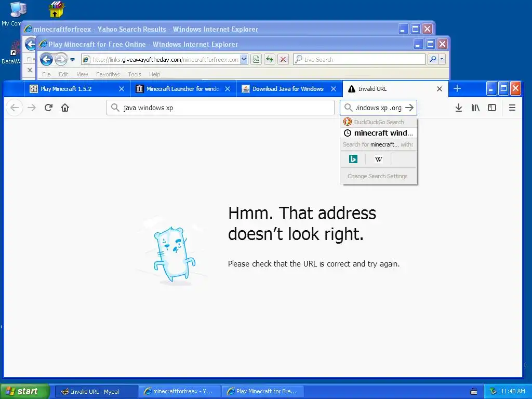Screen dimensions: 532x399
Task: Switch to Download Java for Windows tab
Action: click(x=289, y=89)
